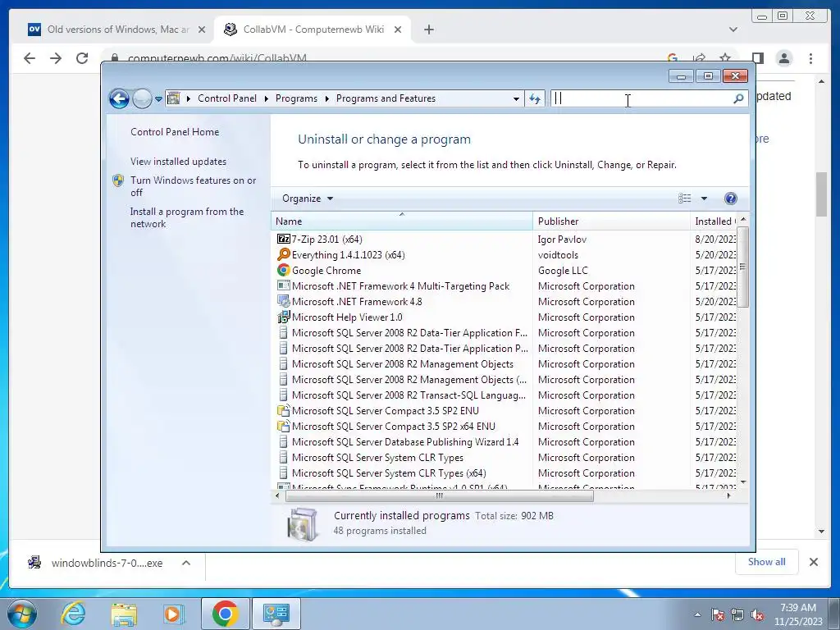Click Control Panel breadcrumb segment
This screenshot has width=840, height=630.
(227, 98)
